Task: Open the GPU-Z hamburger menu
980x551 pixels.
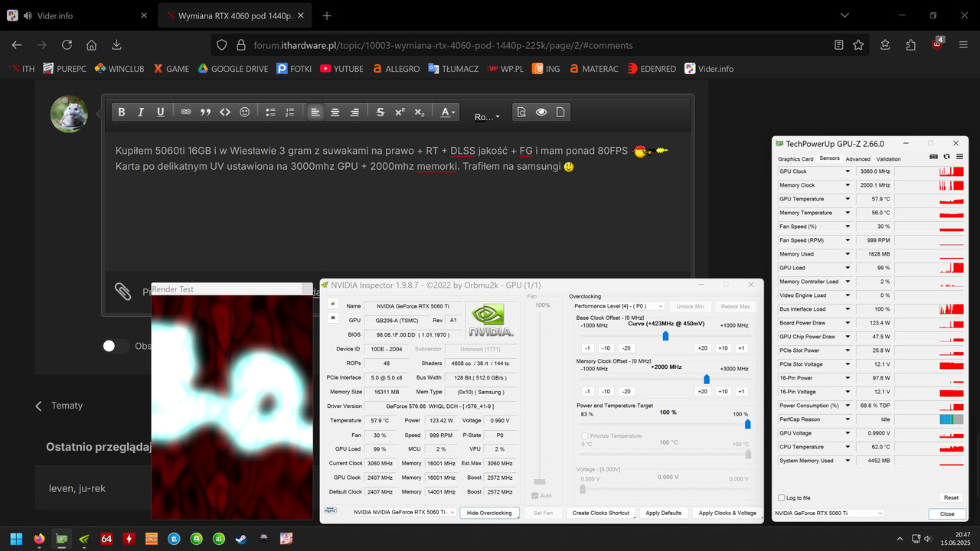Action: [959, 157]
